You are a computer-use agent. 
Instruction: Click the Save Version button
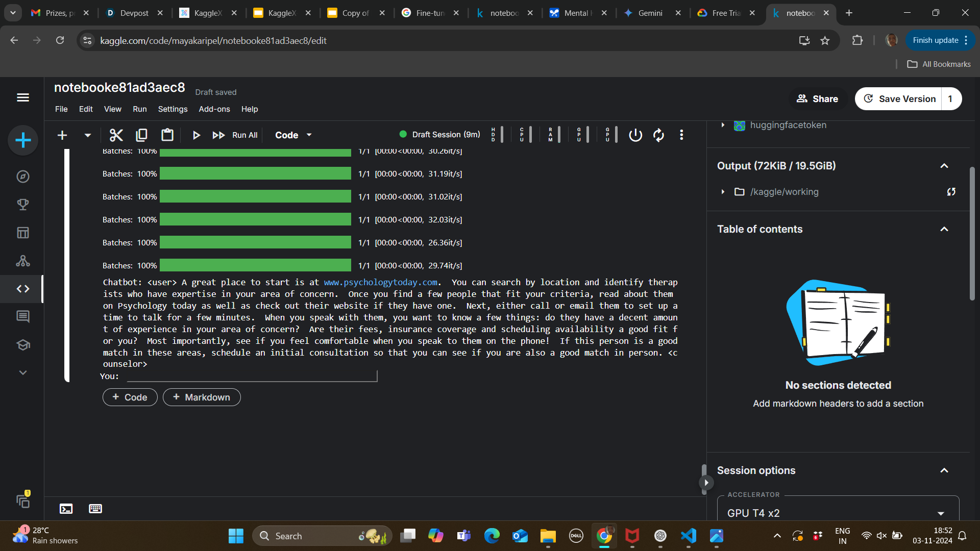pyautogui.click(x=899, y=99)
